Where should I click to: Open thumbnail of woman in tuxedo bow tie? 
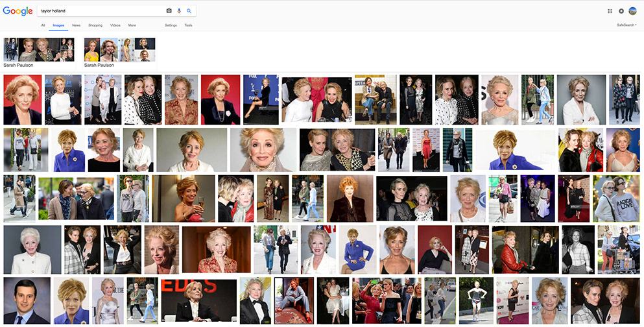tap(256, 300)
